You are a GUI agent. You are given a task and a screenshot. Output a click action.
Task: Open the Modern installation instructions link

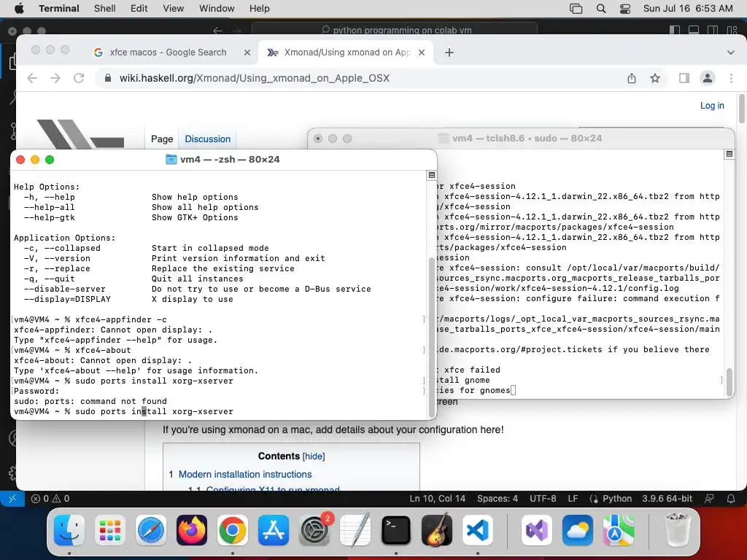click(x=245, y=474)
